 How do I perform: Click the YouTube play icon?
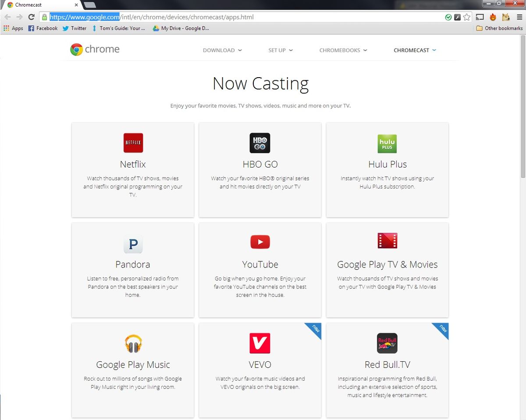pos(260,242)
